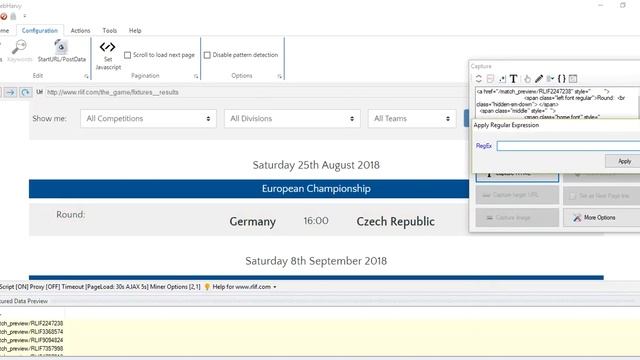This screenshot has height=360, width=640.
Task: Click the More Options button
Action: [602, 218]
